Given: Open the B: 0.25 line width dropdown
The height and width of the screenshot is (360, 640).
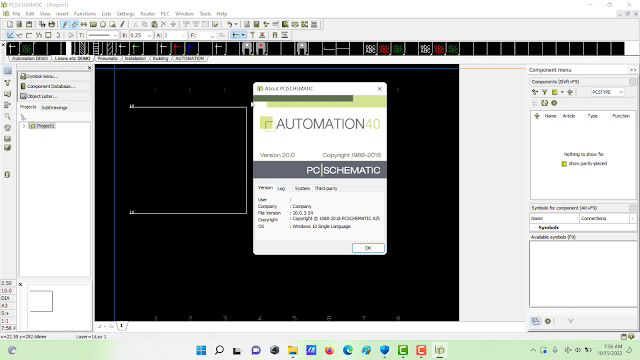Looking at the screenshot, I should [x=149, y=36].
